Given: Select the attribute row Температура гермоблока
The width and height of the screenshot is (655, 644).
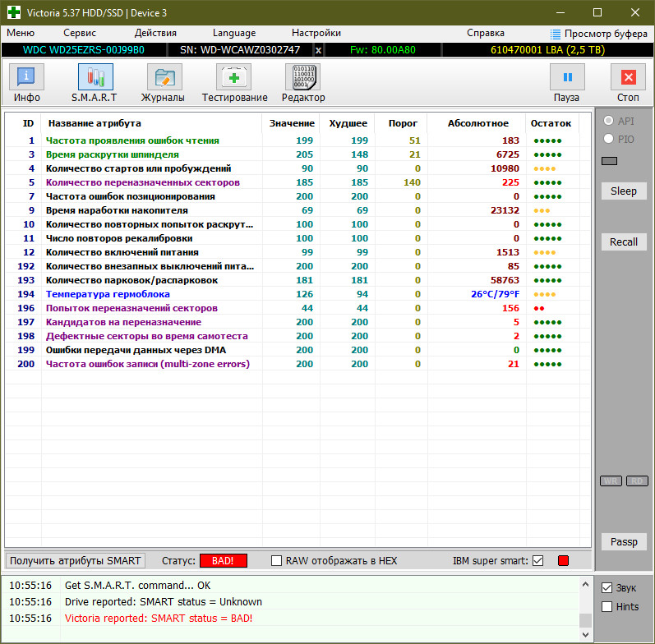Looking at the screenshot, I should (108, 294).
